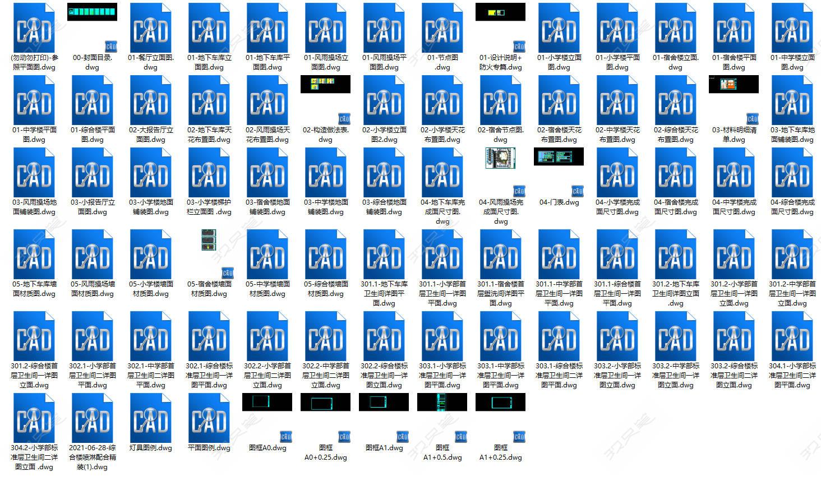The width and height of the screenshot is (821, 504).
Task: Click the 303.1-小学部标准层卫生间一详图平面.dwg name
Action: click(442, 376)
